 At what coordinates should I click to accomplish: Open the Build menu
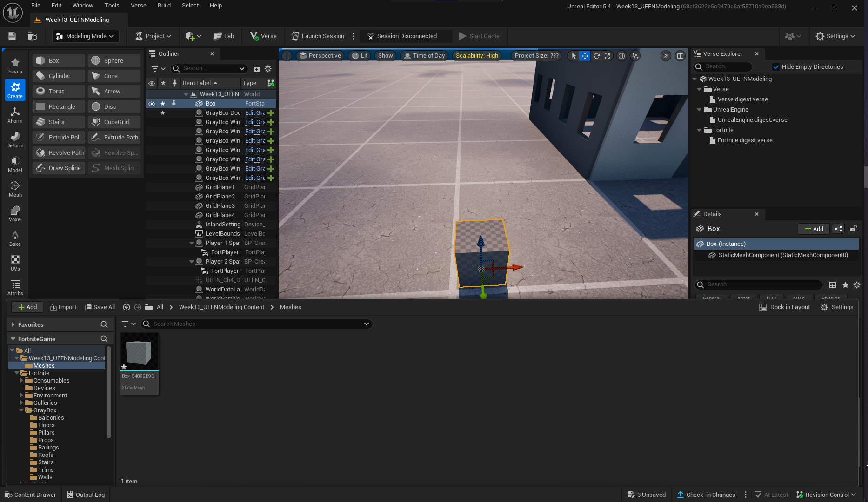(164, 6)
